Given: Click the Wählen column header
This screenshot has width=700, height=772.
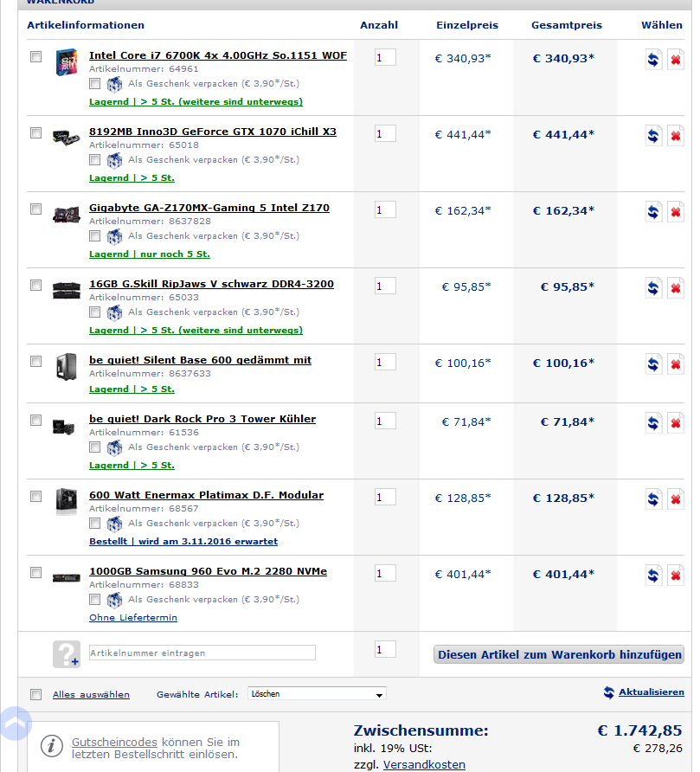Looking at the screenshot, I should (662, 25).
